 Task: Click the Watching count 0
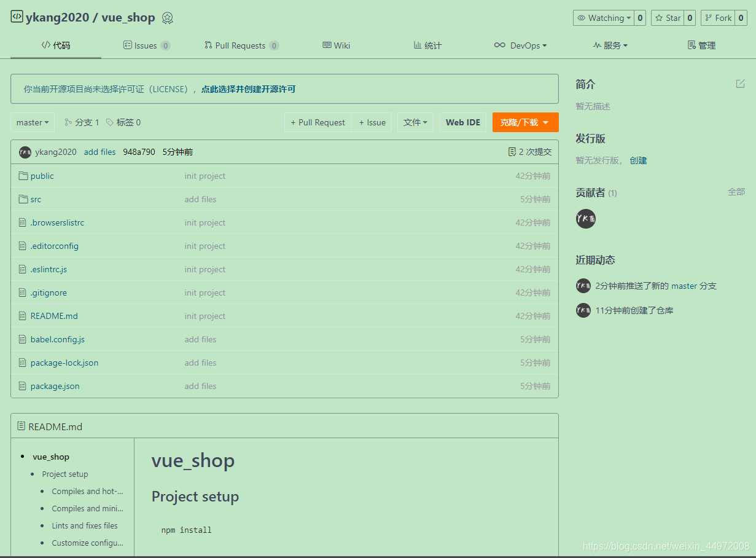[x=640, y=18]
